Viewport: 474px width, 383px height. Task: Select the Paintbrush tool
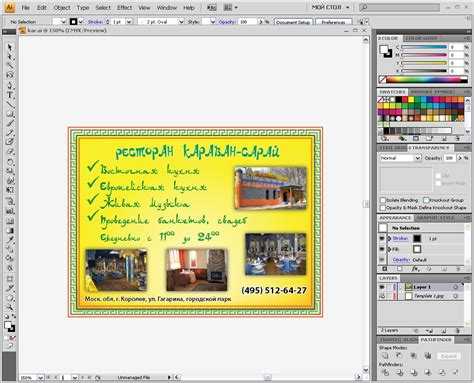(10, 123)
